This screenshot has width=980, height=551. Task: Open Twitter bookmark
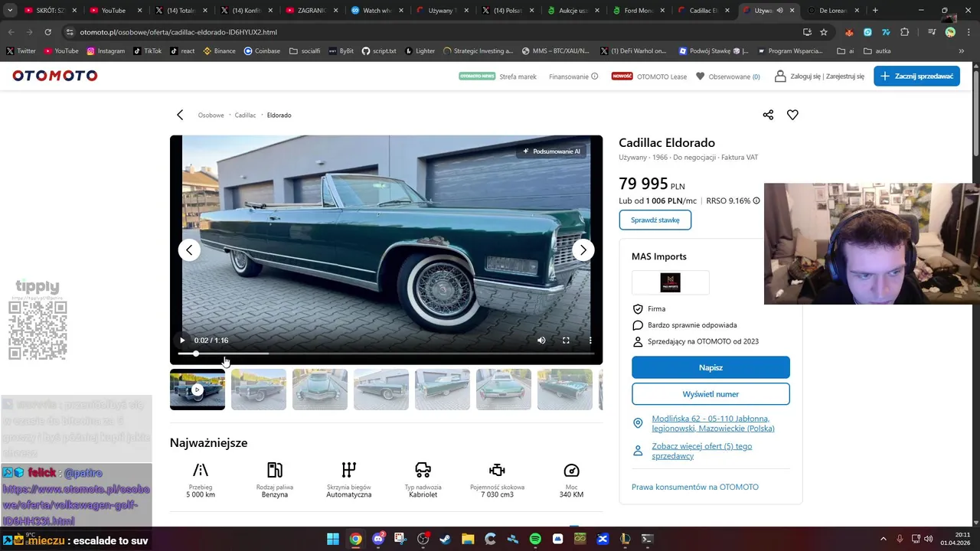(x=21, y=51)
